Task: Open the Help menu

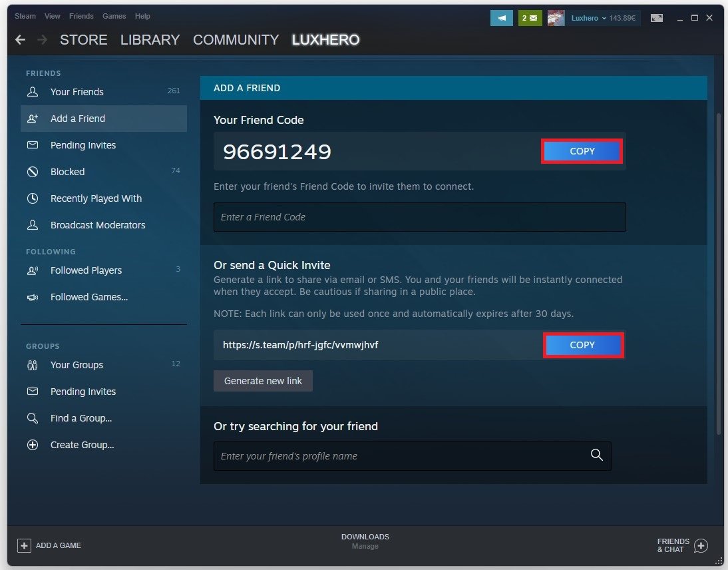Action: (142, 16)
